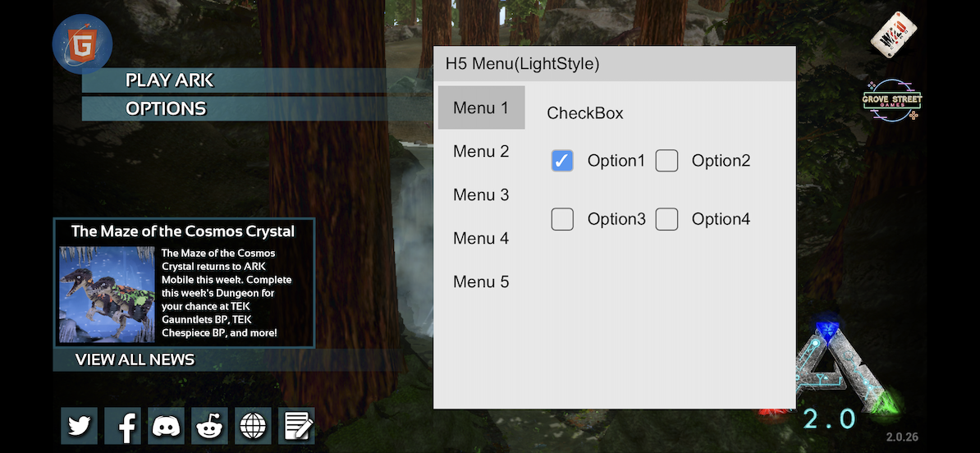Select Menu 1 in H5 Menu
The width and height of the screenshot is (980, 453).
tap(481, 108)
